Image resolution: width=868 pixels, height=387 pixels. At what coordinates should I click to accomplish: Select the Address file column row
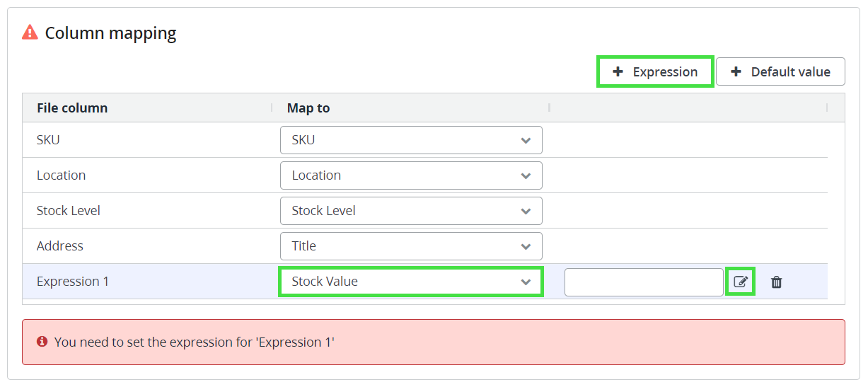pos(60,246)
